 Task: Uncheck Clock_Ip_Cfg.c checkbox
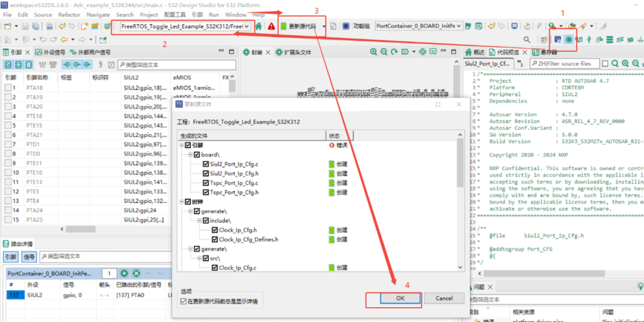215,268
